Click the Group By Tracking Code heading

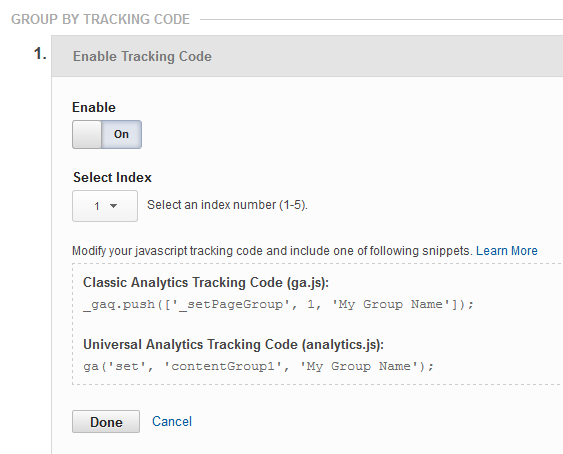point(100,19)
